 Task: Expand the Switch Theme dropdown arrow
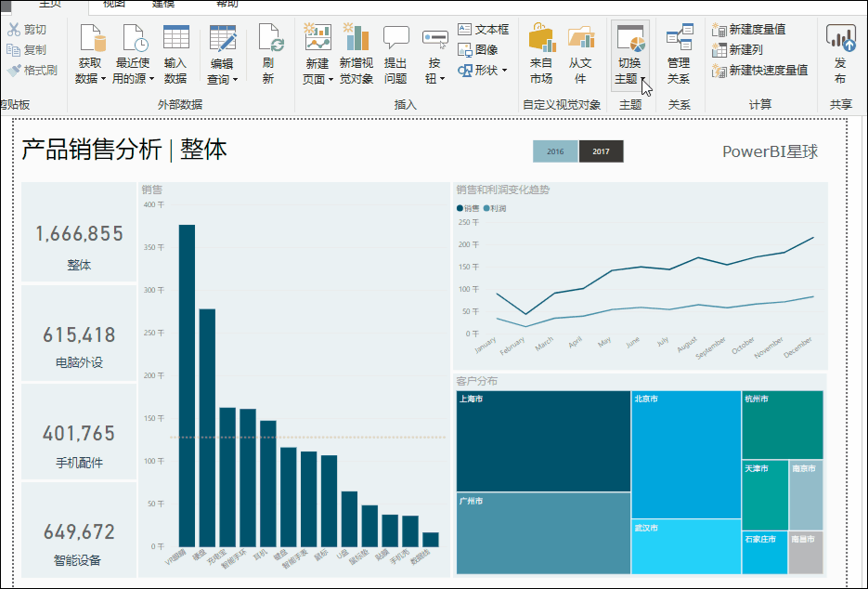click(642, 79)
